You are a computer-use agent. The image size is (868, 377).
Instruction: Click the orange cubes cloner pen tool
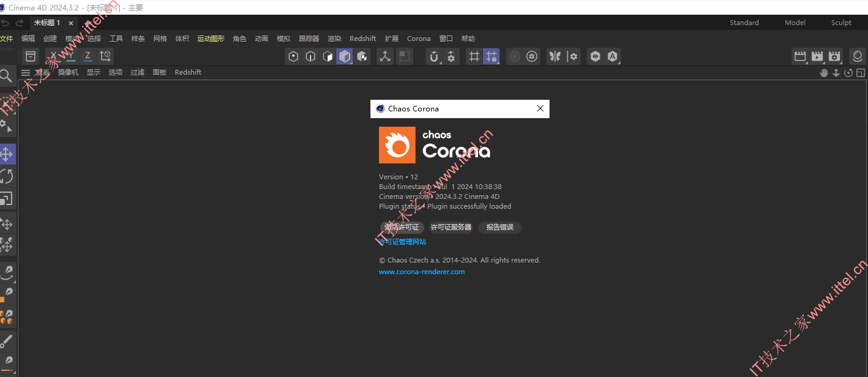pyautogui.click(x=7, y=318)
